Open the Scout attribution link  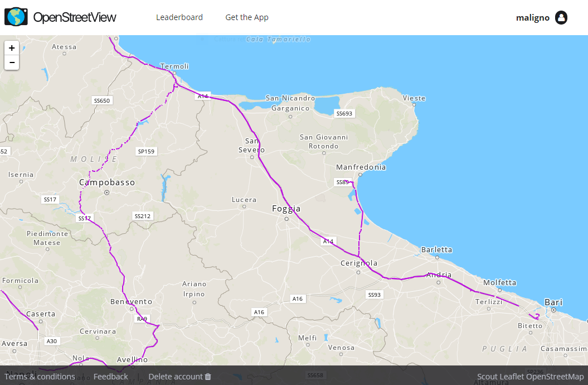click(x=487, y=377)
